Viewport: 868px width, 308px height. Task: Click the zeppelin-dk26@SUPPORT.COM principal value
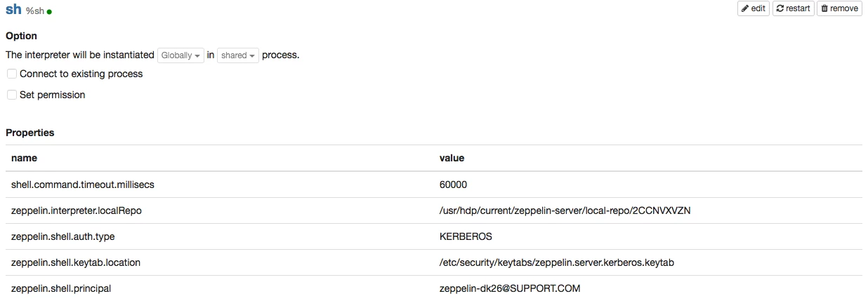pyautogui.click(x=510, y=288)
